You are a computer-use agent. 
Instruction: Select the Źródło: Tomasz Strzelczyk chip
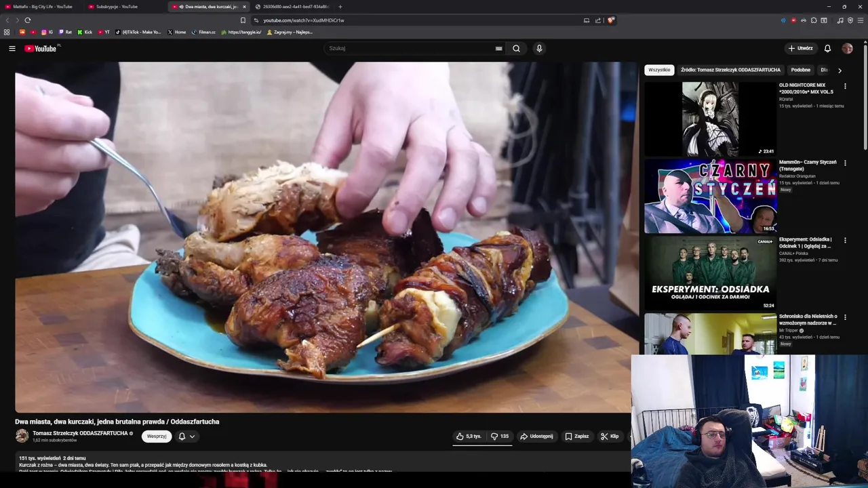[x=730, y=70]
